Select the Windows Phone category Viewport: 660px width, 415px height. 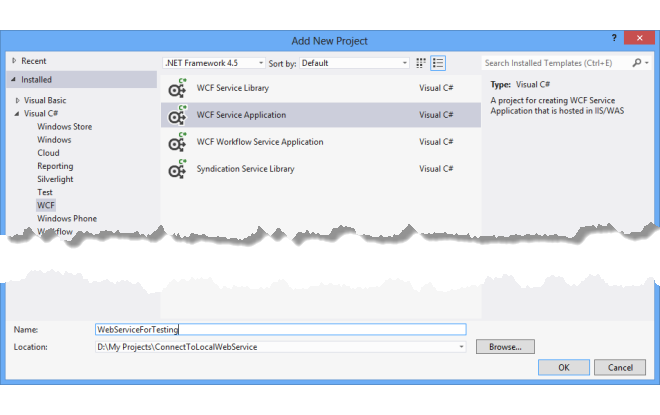click(67, 218)
